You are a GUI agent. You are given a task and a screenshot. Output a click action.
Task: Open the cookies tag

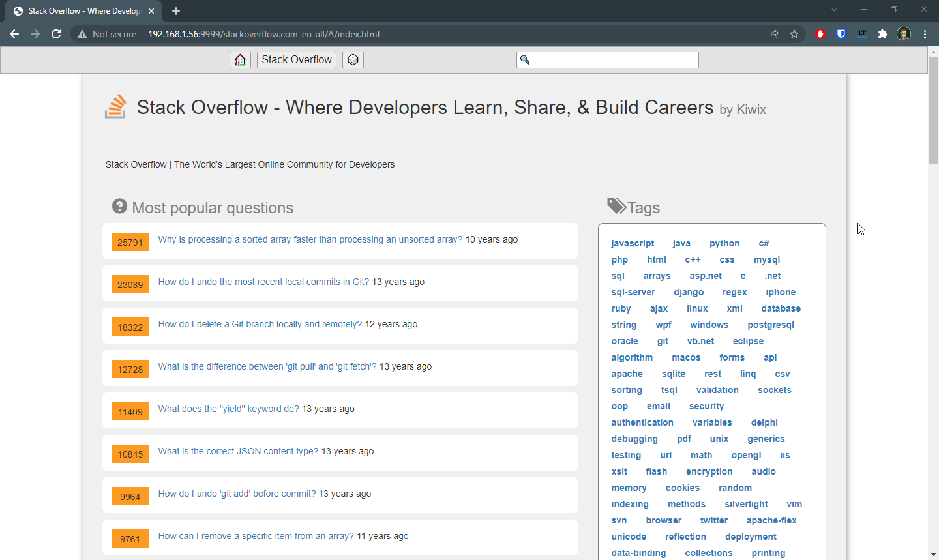[x=682, y=488]
